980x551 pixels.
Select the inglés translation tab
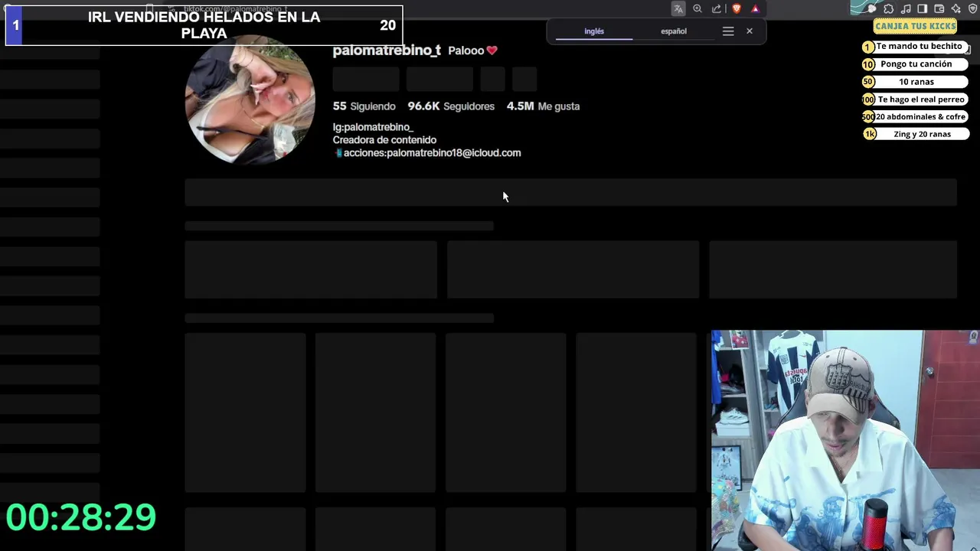click(x=594, y=31)
